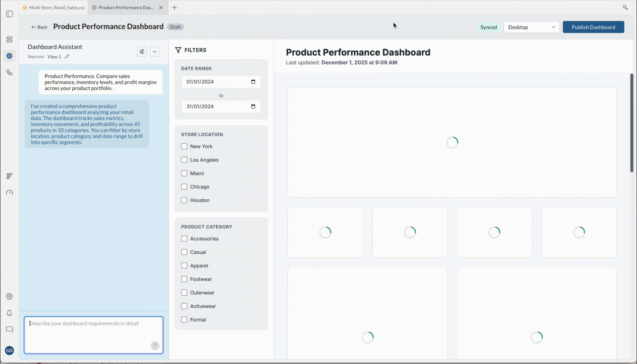Click the search magnifier icon at top right
Viewport: 637px width, 364px height.
click(x=625, y=8)
